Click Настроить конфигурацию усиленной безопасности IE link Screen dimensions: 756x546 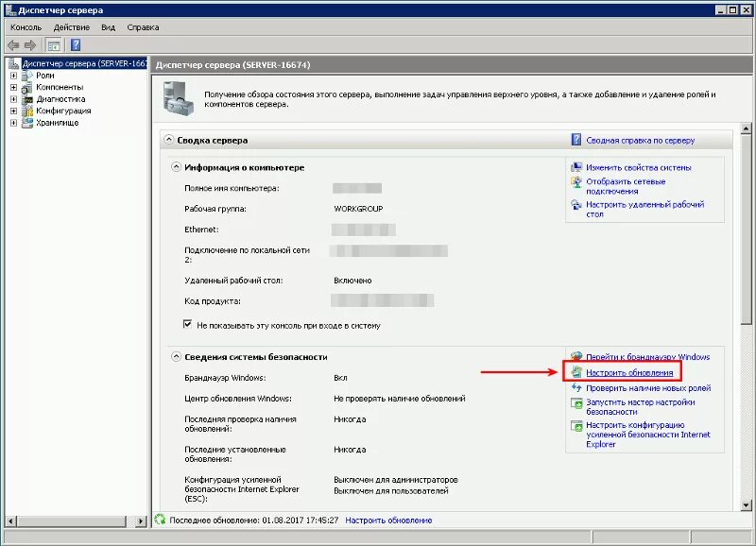click(x=648, y=435)
